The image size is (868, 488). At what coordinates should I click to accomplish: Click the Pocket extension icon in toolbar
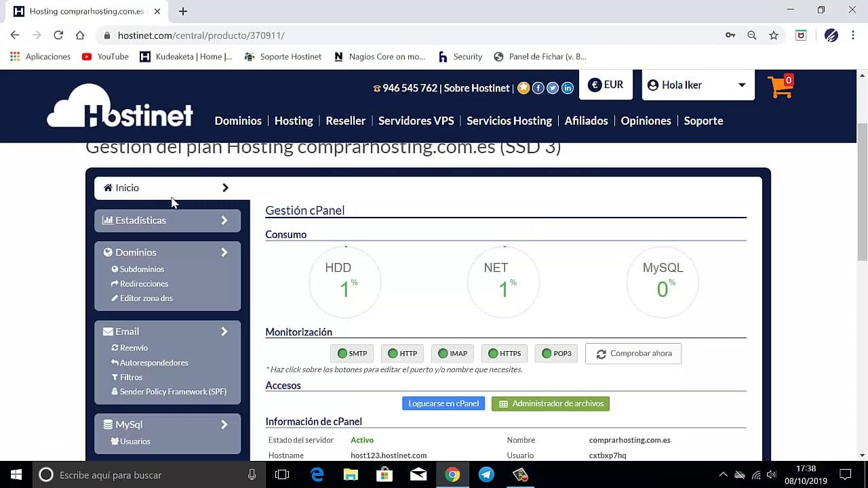[801, 35]
